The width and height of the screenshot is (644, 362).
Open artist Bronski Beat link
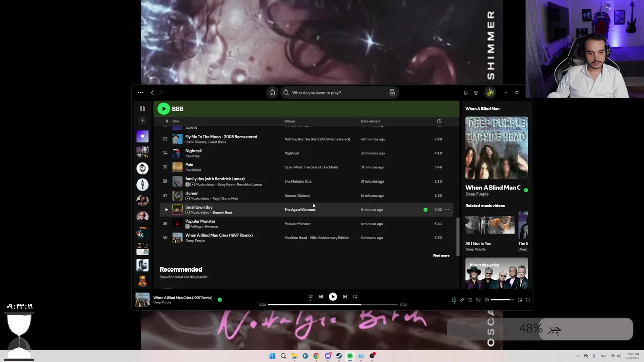[x=222, y=213]
